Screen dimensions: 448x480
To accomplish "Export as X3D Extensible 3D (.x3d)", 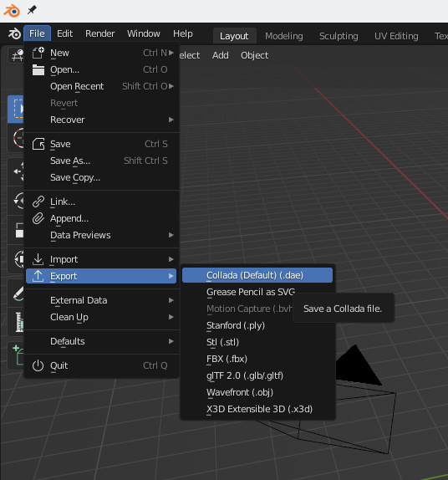I will pyautogui.click(x=257, y=409).
